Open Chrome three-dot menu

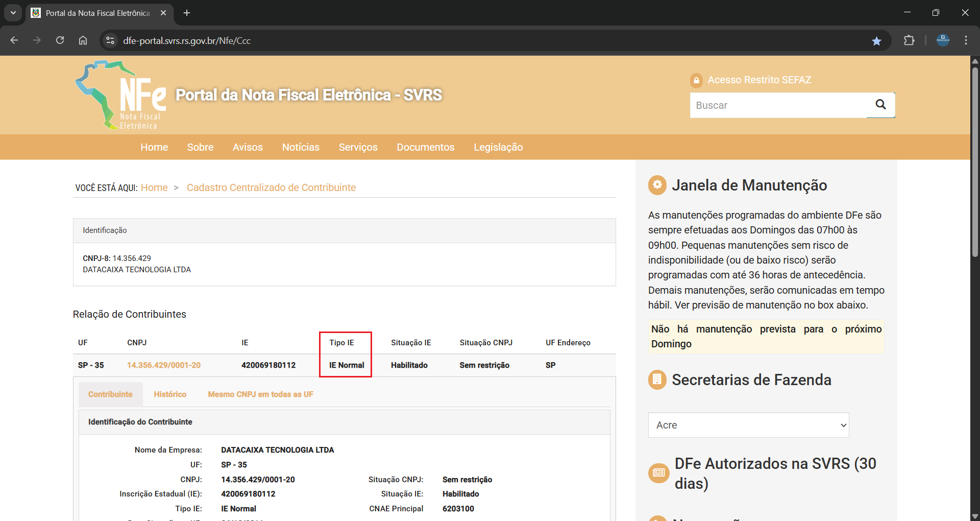(966, 41)
